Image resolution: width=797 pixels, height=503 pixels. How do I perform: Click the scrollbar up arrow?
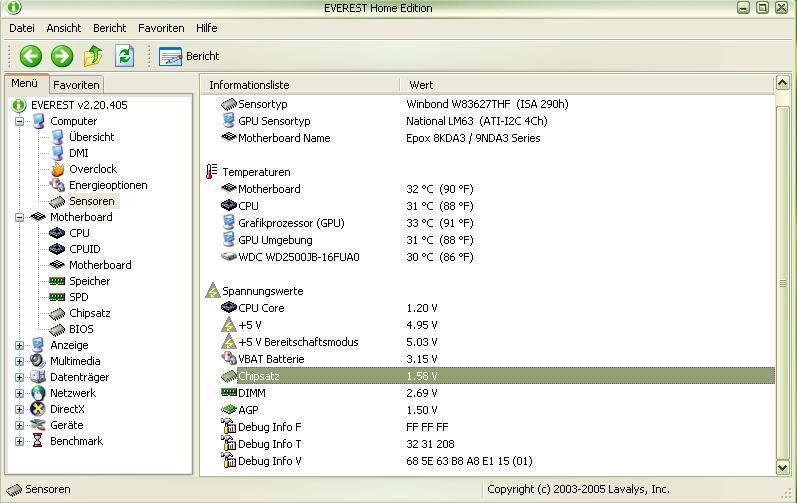[x=783, y=82]
